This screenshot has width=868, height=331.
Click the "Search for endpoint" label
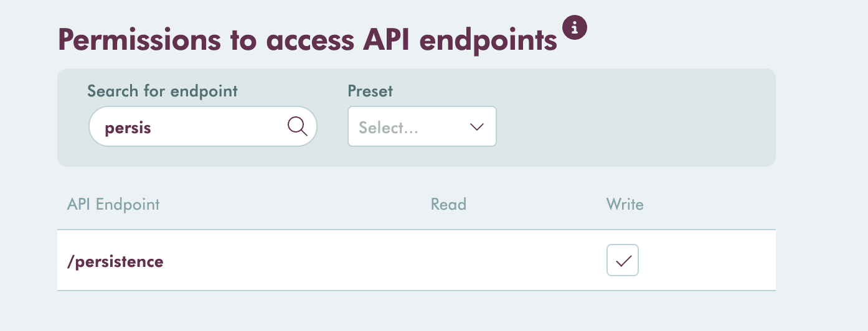click(163, 91)
